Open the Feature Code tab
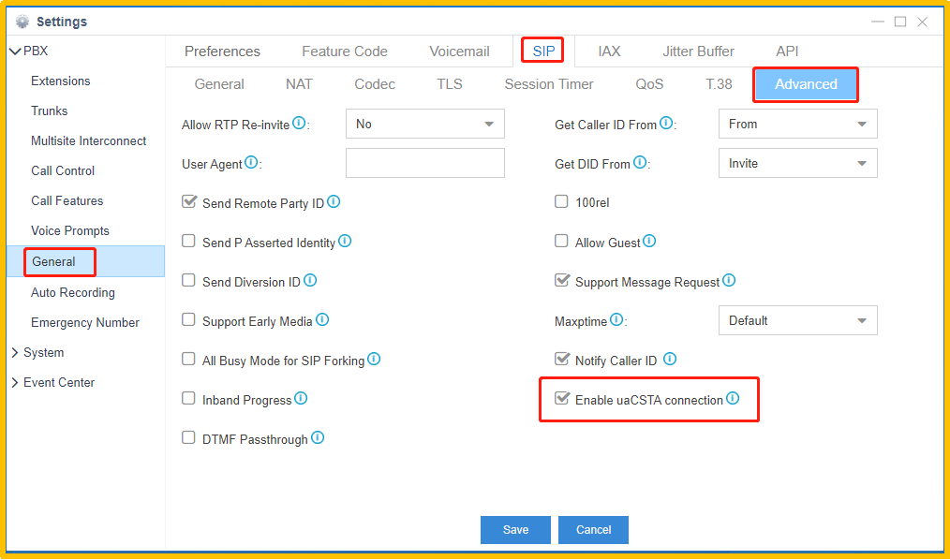This screenshot has height=560, width=950. [345, 52]
